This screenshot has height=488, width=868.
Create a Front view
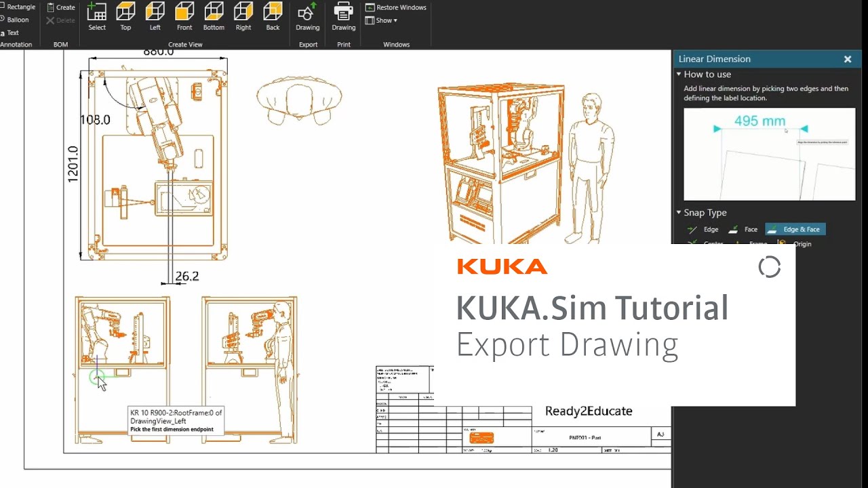pos(184,17)
